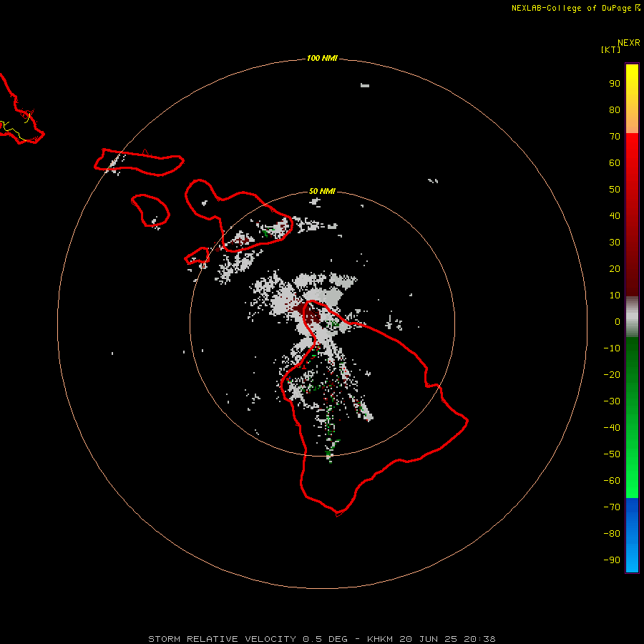This screenshot has height=644, width=644.
Task: Pick the blue bottom segment of color bar
Action: 632,535
